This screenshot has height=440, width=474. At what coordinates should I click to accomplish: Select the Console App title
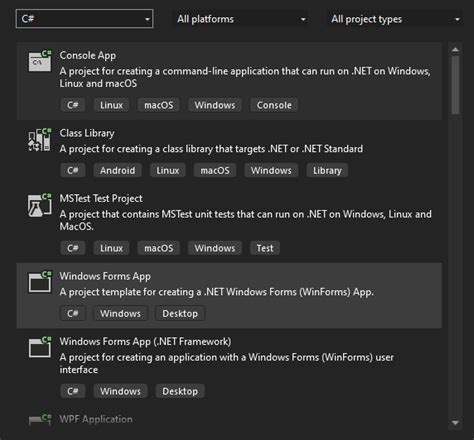(x=88, y=55)
